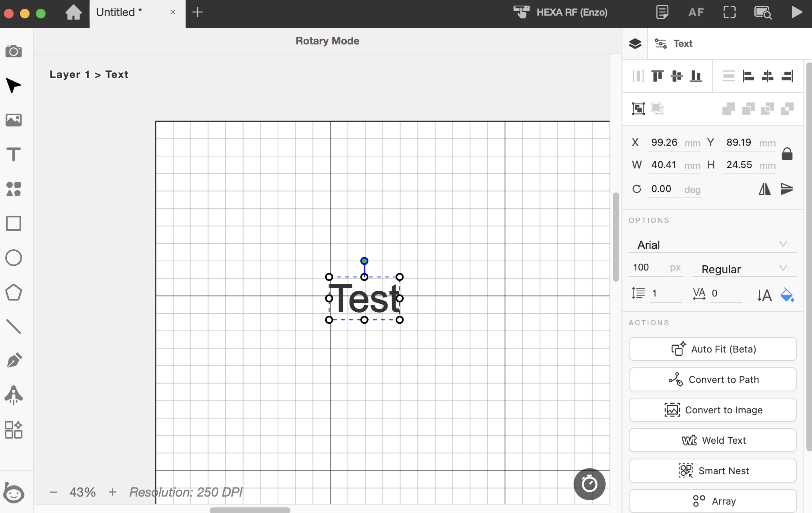Edit the letter spacing field

click(726, 293)
